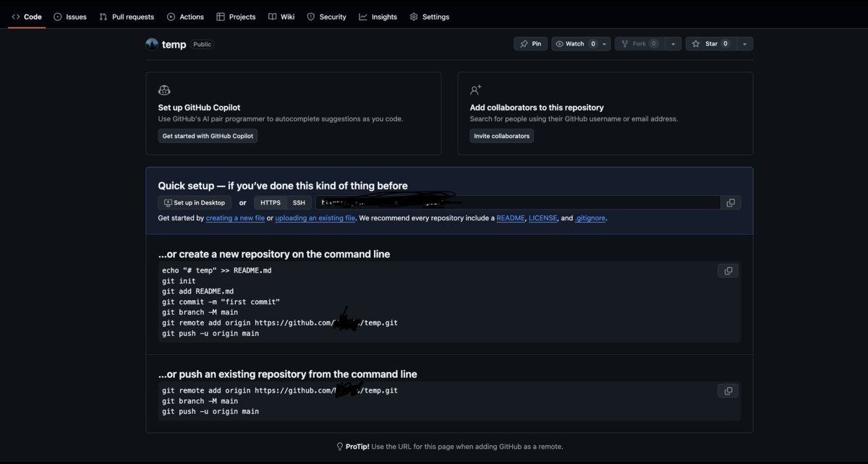View the Insights tab

pyautogui.click(x=378, y=17)
